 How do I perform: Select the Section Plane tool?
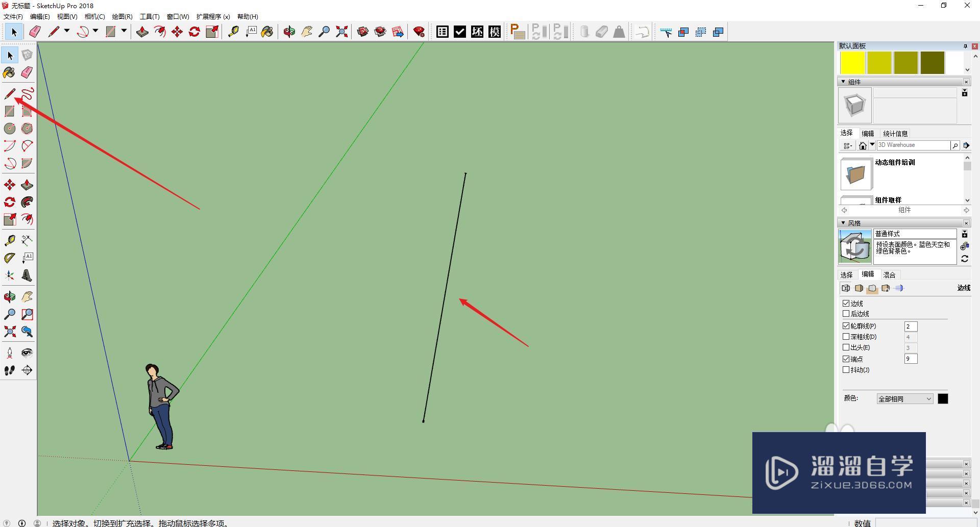coord(27,370)
